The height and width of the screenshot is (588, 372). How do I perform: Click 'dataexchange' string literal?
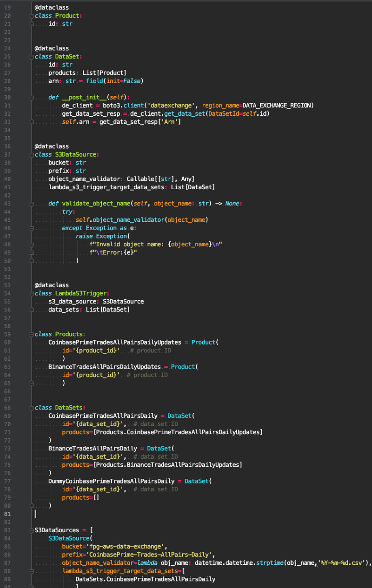170,106
